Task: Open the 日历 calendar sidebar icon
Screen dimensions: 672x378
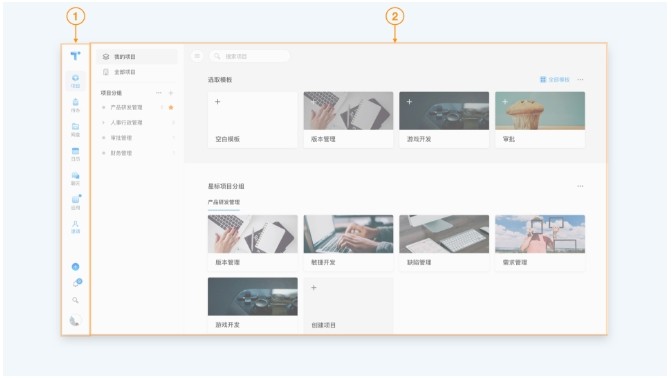Action: pos(75,154)
